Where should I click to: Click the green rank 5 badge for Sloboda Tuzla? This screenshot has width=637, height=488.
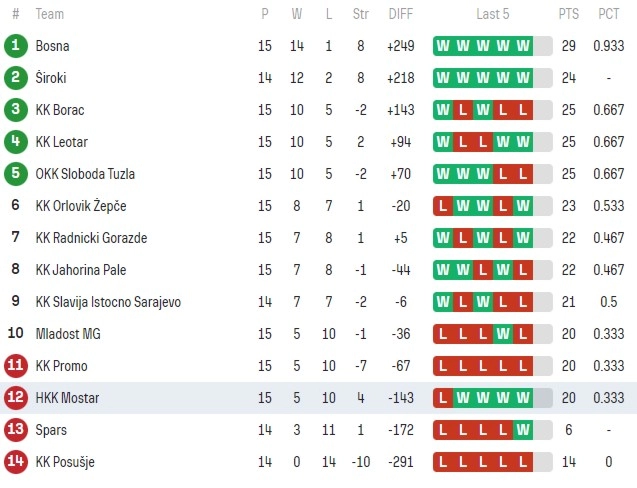[16, 174]
